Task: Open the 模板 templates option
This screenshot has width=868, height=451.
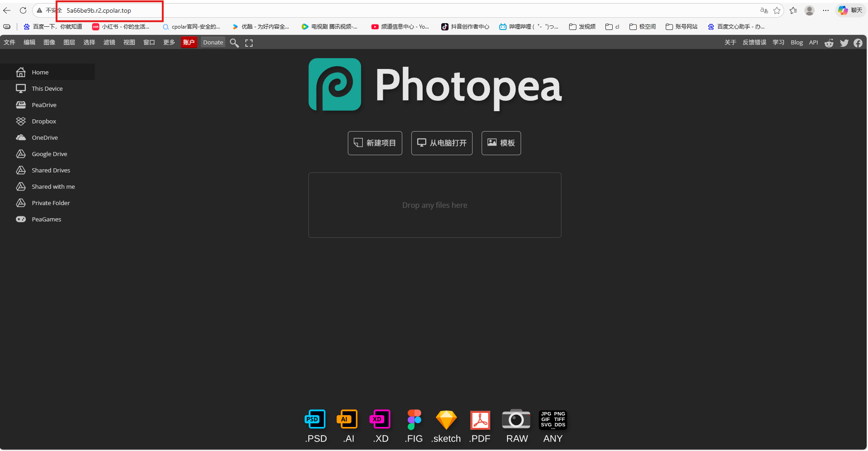Action: pyautogui.click(x=501, y=143)
